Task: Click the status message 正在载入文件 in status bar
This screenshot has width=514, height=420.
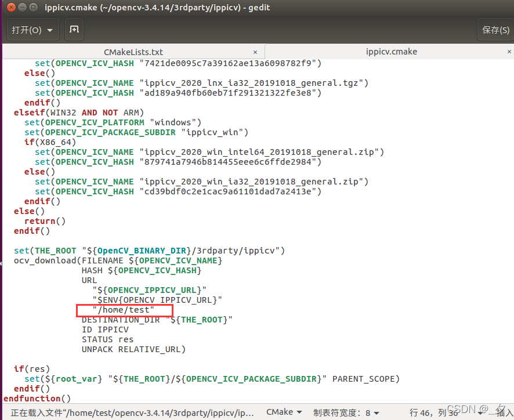Action: 132,413
